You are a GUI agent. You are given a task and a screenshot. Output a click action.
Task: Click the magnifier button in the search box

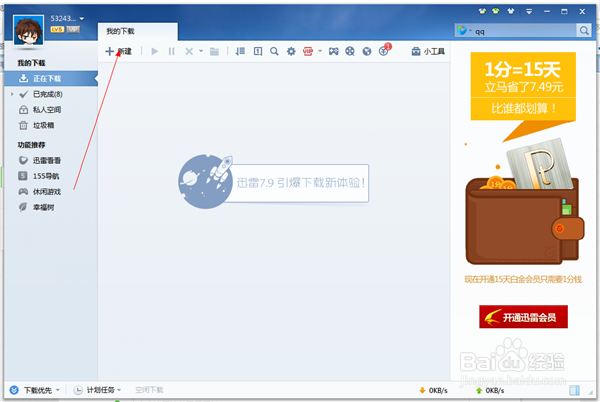click(x=584, y=31)
